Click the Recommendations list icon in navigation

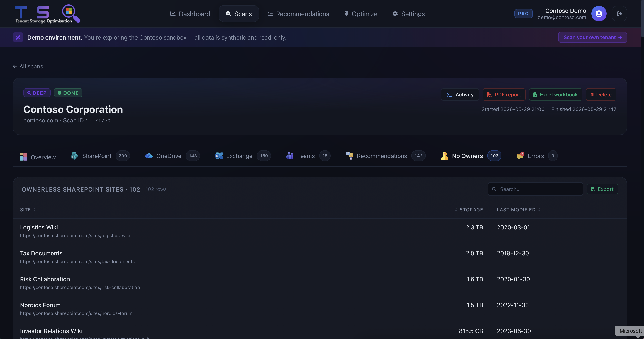pyautogui.click(x=270, y=14)
